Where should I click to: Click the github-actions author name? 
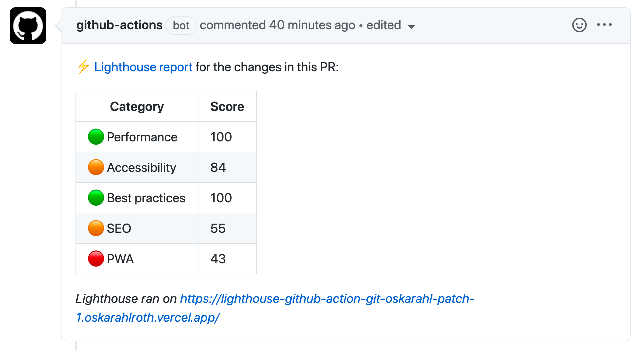119,25
